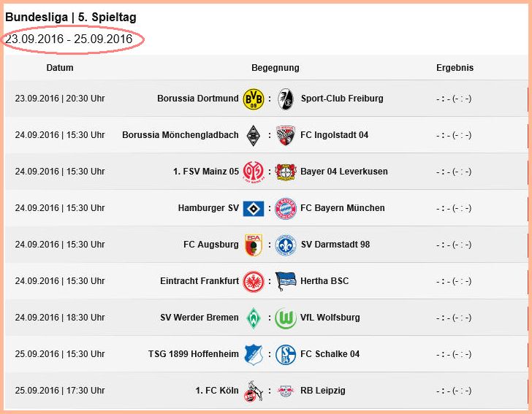Select the Hamburger SV flag logo
Image resolution: width=532 pixels, height=414 pixels.
254,209
